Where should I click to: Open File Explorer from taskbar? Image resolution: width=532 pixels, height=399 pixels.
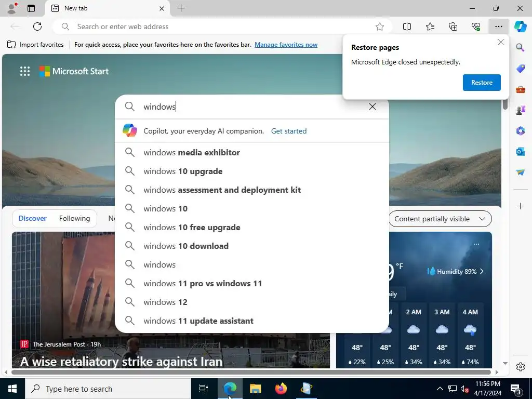point(255,389)
